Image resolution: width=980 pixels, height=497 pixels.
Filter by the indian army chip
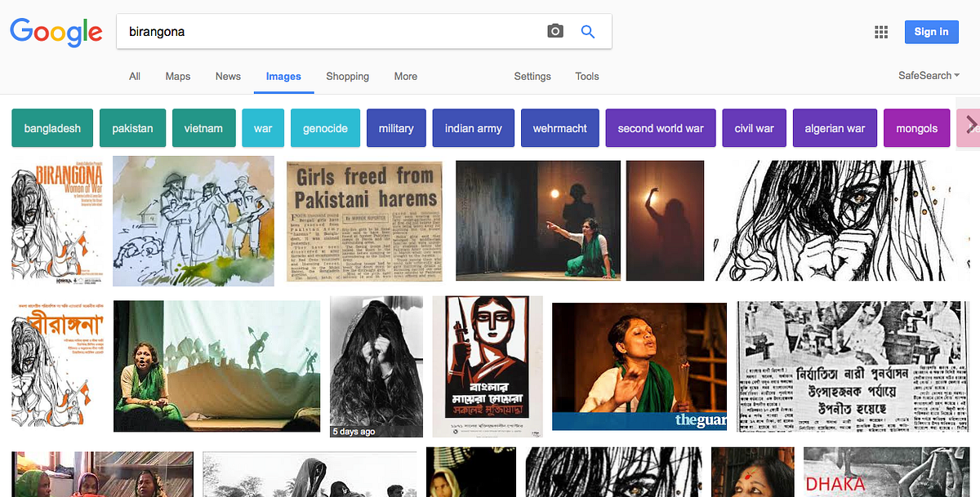tap(473, 128)
